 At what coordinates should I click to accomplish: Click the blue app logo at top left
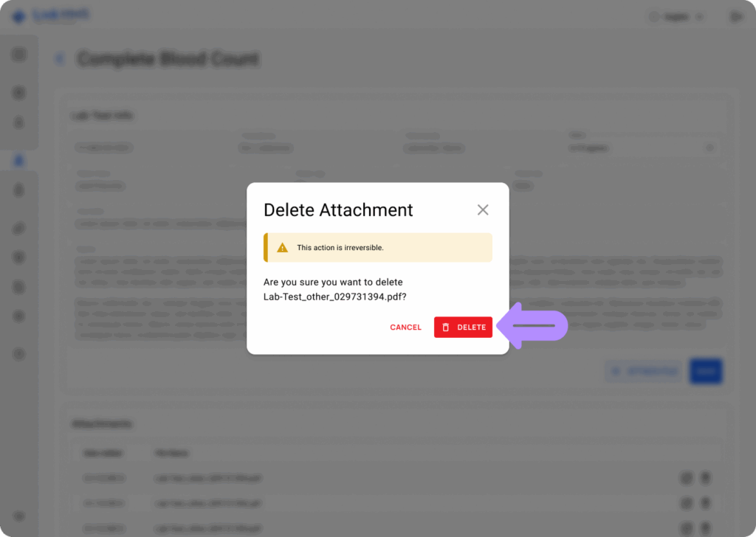coord(18,16)
